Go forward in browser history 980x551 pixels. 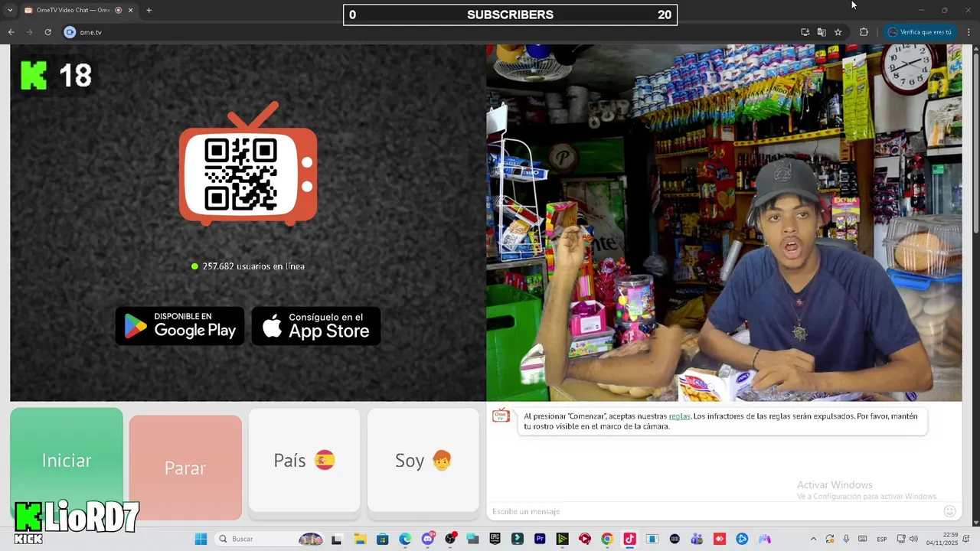pos(29,32)
